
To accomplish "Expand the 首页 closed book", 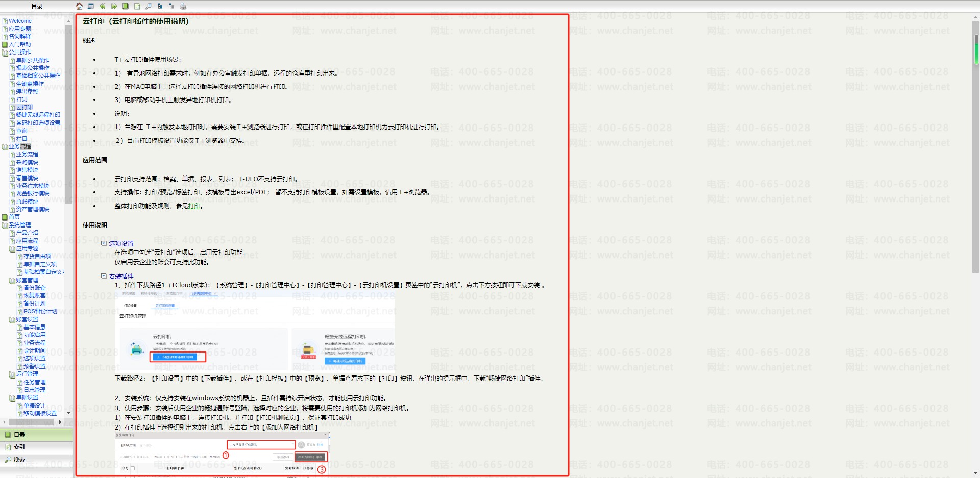I will 5,217.
